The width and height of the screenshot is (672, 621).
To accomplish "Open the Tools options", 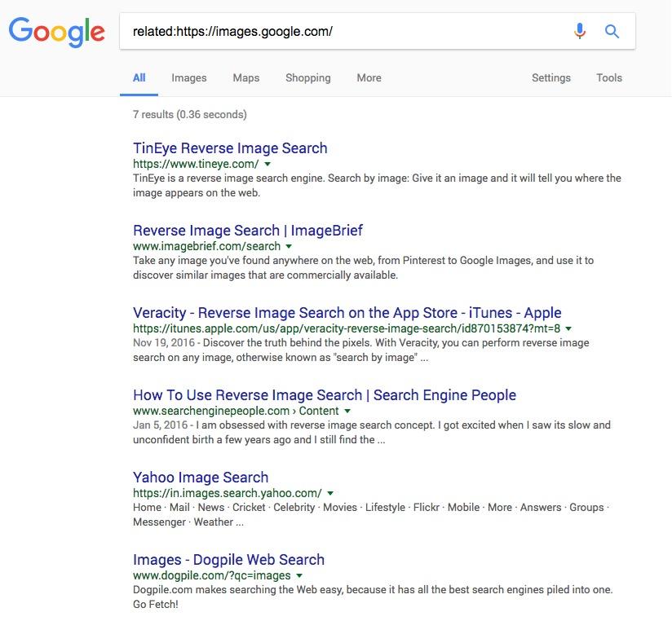I will click(608, 78).
